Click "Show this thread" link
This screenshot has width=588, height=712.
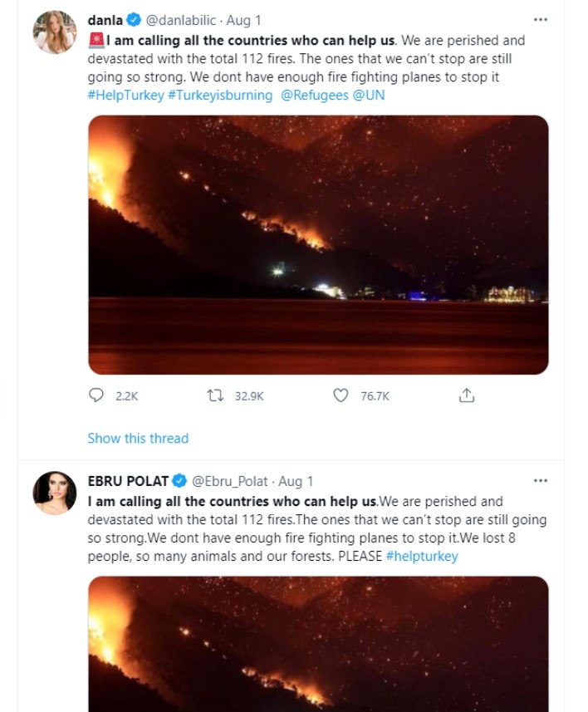(x=138, y=438)
